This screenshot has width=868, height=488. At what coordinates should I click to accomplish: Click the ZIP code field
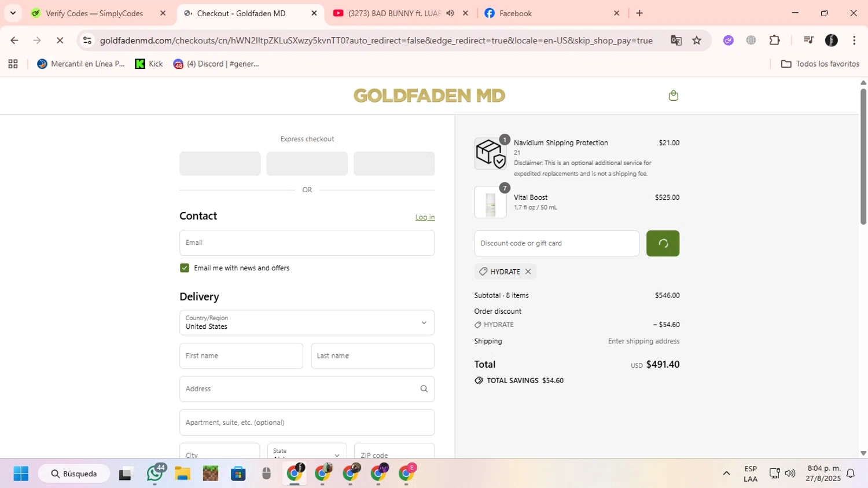click(x=394, y=451)
